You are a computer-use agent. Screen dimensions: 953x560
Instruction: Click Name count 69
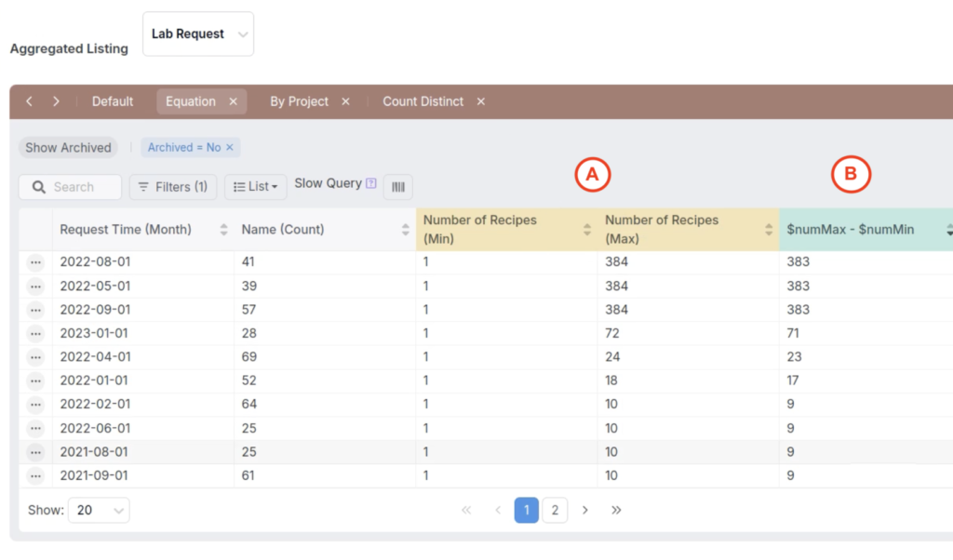[249, 357]
